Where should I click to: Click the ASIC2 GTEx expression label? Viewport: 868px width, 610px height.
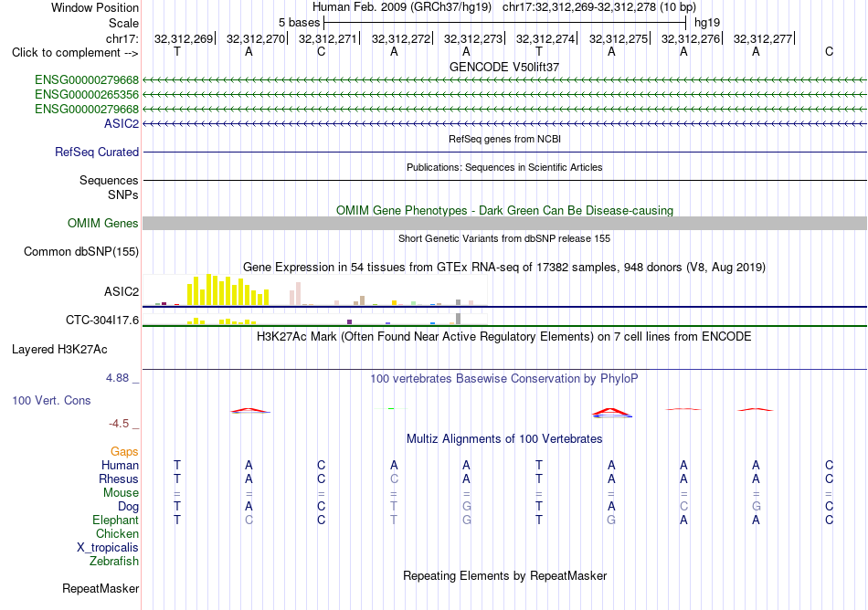click(x=122, y=291)
